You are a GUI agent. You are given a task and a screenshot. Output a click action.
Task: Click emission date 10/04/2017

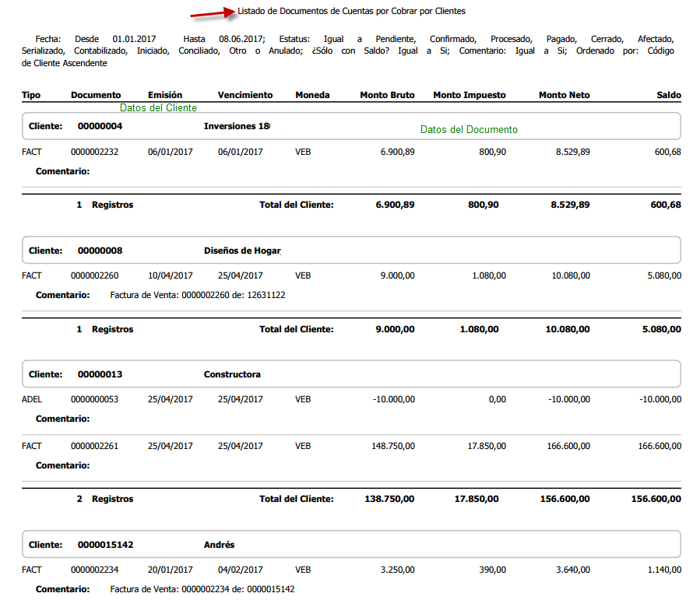pyautogui.click(x=171, y=275)
